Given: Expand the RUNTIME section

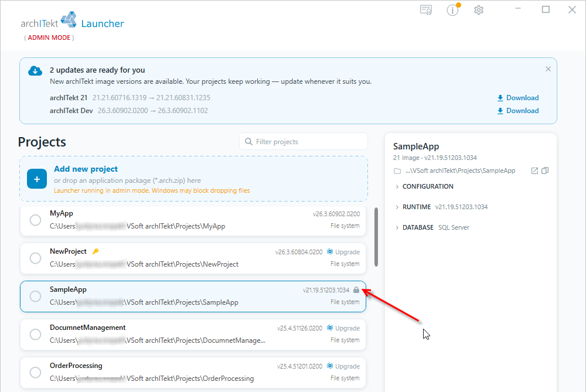Looking at the screenshot, I should 441,207.
